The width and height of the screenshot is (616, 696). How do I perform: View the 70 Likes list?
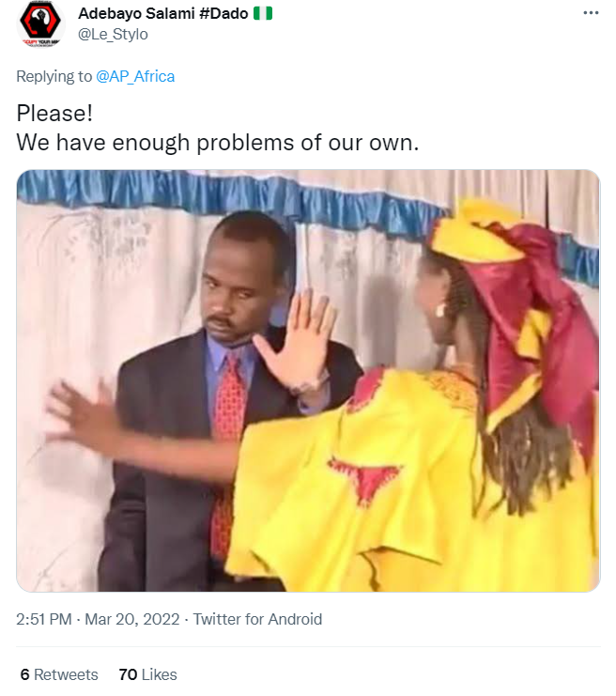pyautogui.click(x=147, y=674)
